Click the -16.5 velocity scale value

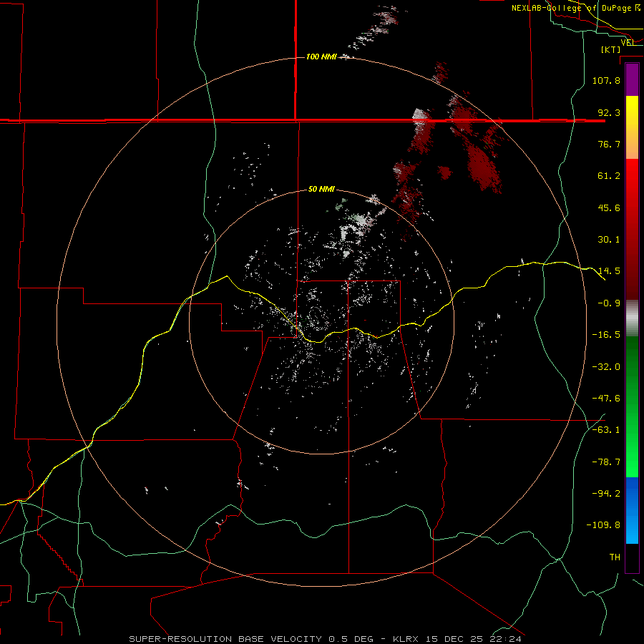[x=606, y=335]
